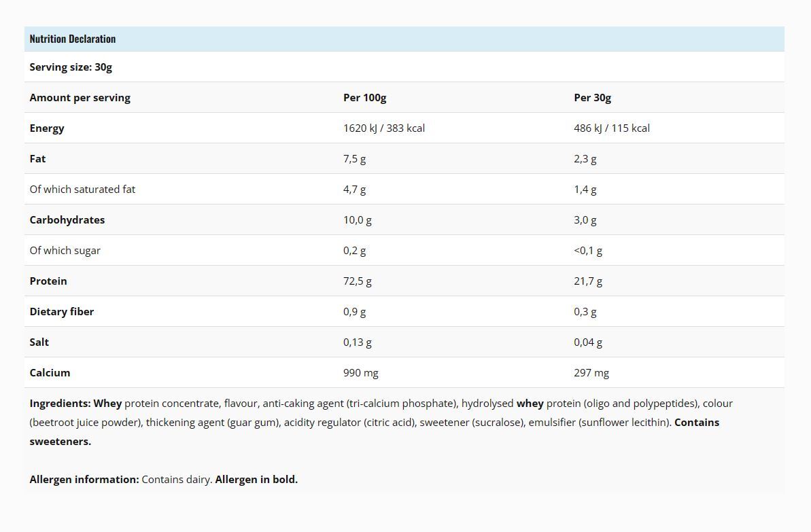Select the Dietary fiber row label

62,312
